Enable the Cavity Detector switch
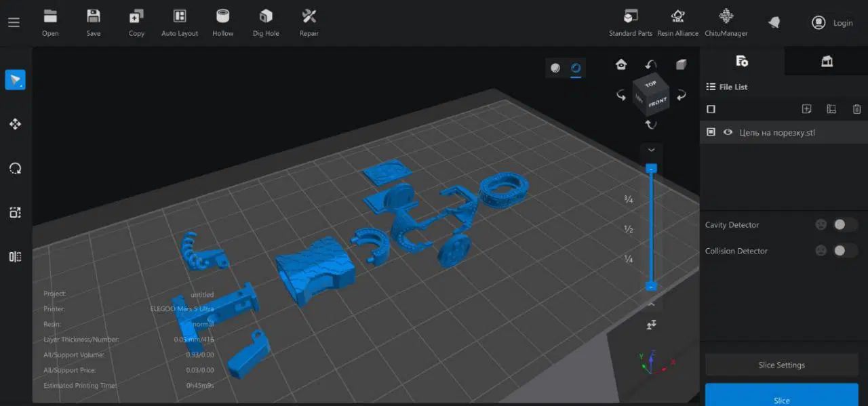The width and height of the screenshot is (868, 406). coord(845,224)
